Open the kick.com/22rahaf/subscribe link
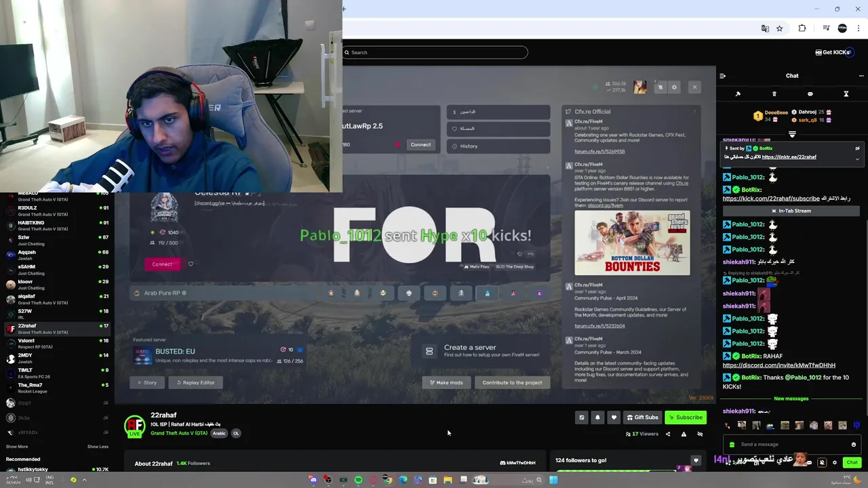Screen dimensions: 868x488 click(771, 199)
